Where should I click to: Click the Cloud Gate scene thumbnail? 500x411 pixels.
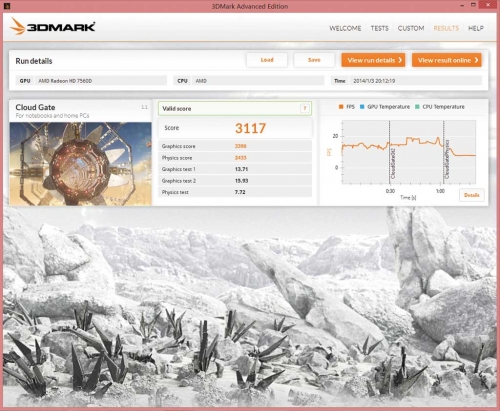(x=81, y=164)
